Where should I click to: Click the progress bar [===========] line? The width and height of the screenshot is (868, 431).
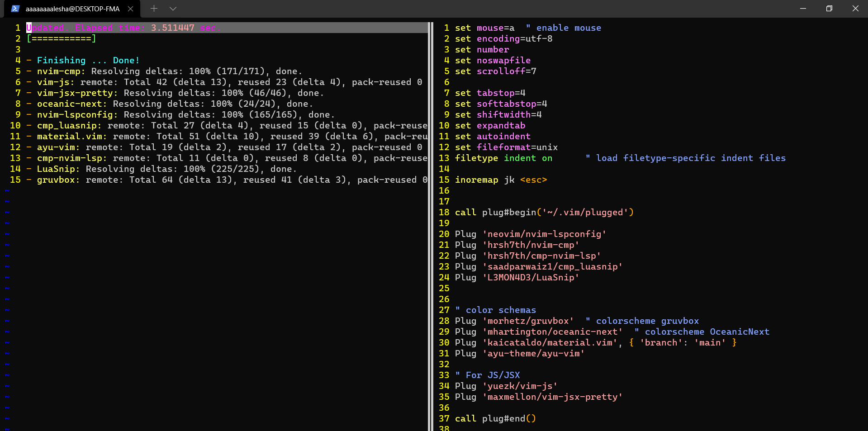(x=61, y=39)
